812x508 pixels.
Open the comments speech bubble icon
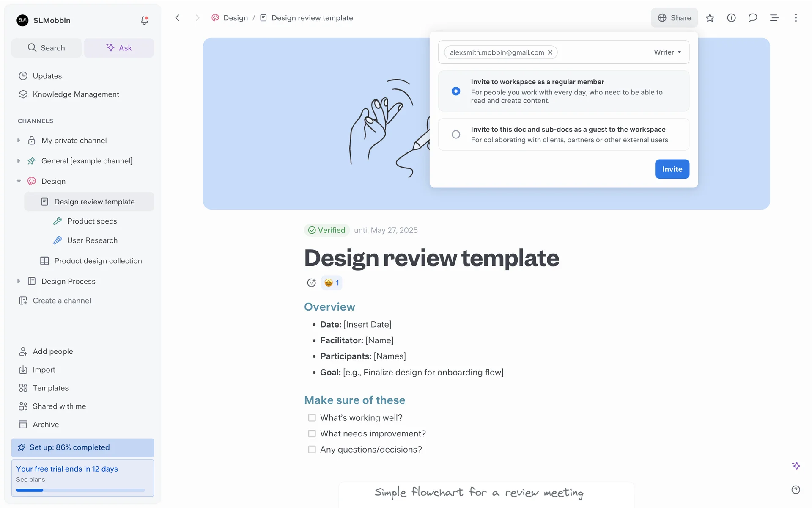click(x=752, y=18)
